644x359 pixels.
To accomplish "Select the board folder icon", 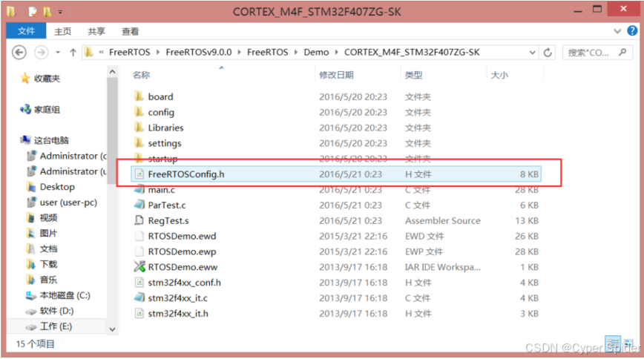I will (139, 96).
